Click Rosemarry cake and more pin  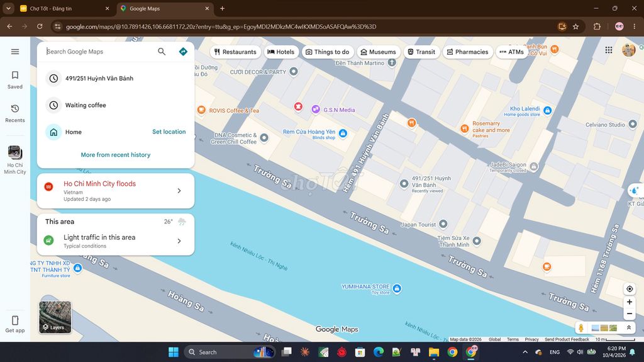[x=465, y=129]
